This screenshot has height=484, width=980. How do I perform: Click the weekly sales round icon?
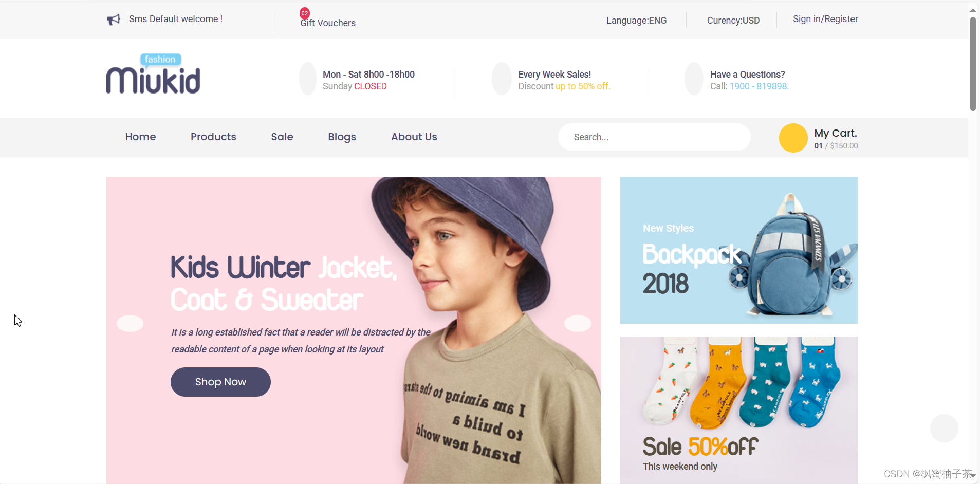coord(502,79)
